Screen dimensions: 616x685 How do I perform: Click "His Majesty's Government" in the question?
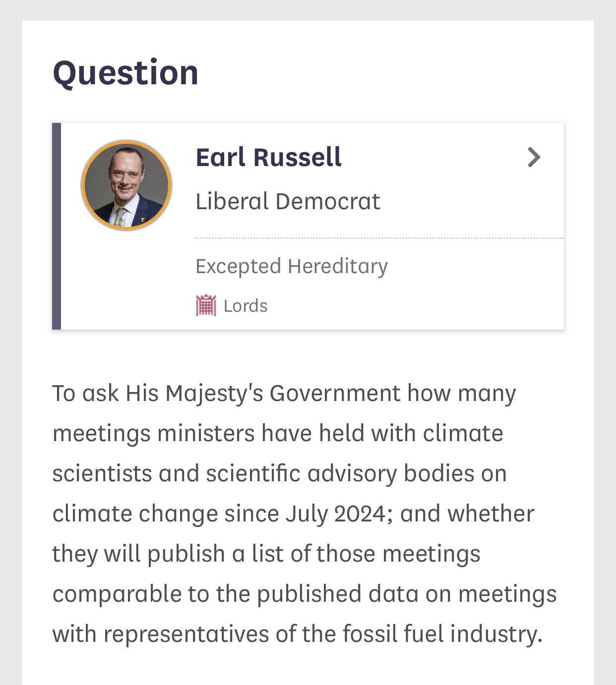[x=263, y=394]
